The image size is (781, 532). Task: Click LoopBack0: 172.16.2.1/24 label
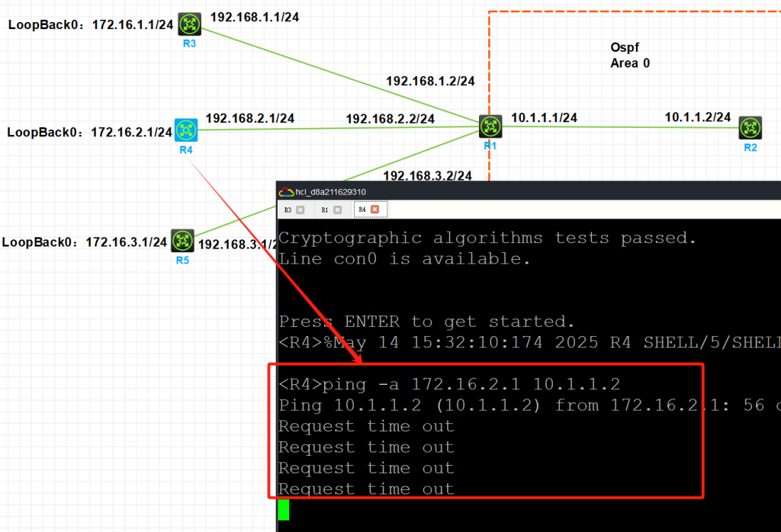click(90, 133)
